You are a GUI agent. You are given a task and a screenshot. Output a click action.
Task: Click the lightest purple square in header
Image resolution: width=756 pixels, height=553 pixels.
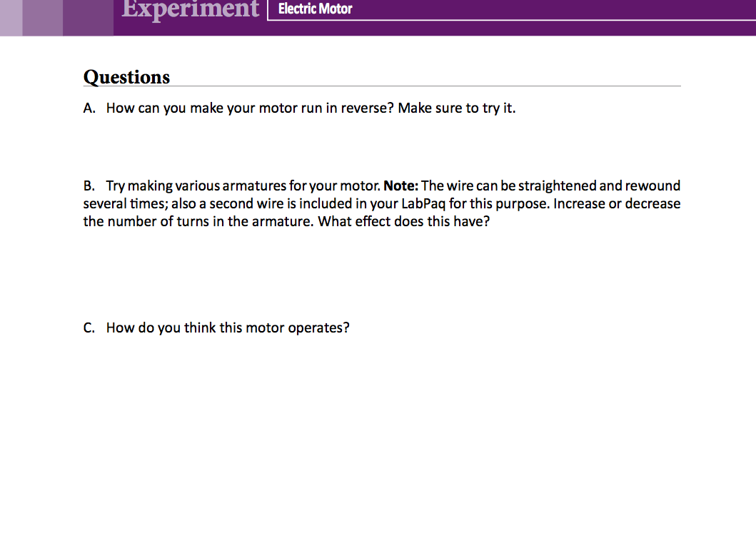coord(11,17)
